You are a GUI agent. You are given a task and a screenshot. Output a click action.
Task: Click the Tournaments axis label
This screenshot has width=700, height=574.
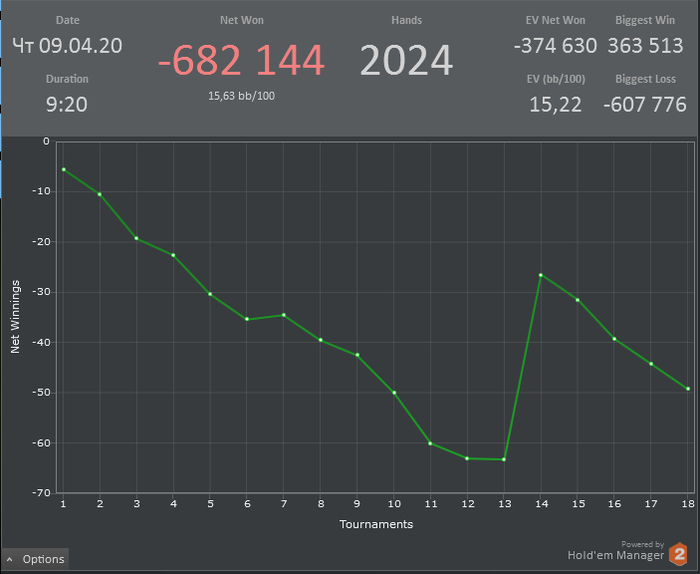point(376,524)
